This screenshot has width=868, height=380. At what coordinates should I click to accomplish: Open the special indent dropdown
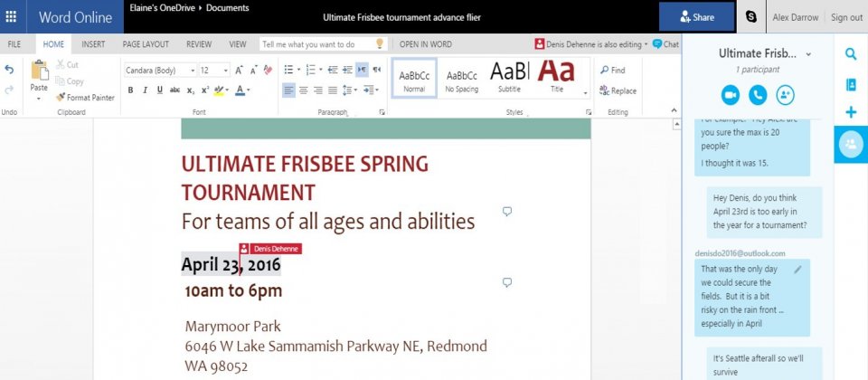click(x=371, y=90)
